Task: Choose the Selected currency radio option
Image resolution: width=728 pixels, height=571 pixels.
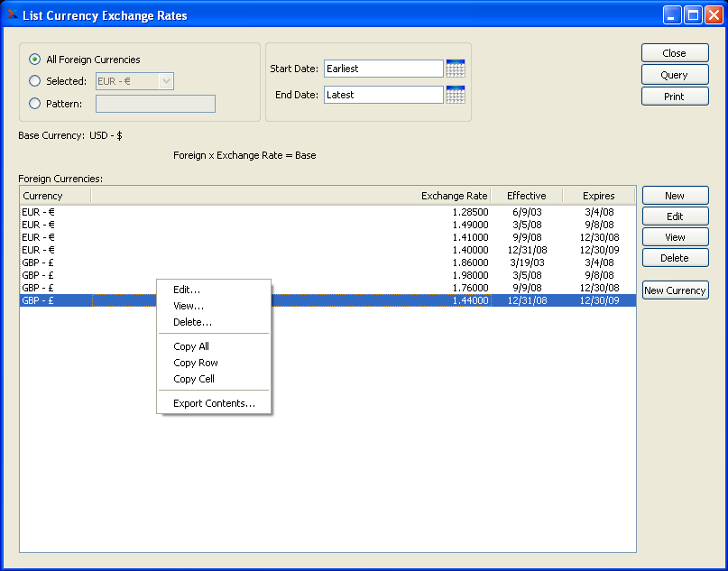Action: click(35, 81)
